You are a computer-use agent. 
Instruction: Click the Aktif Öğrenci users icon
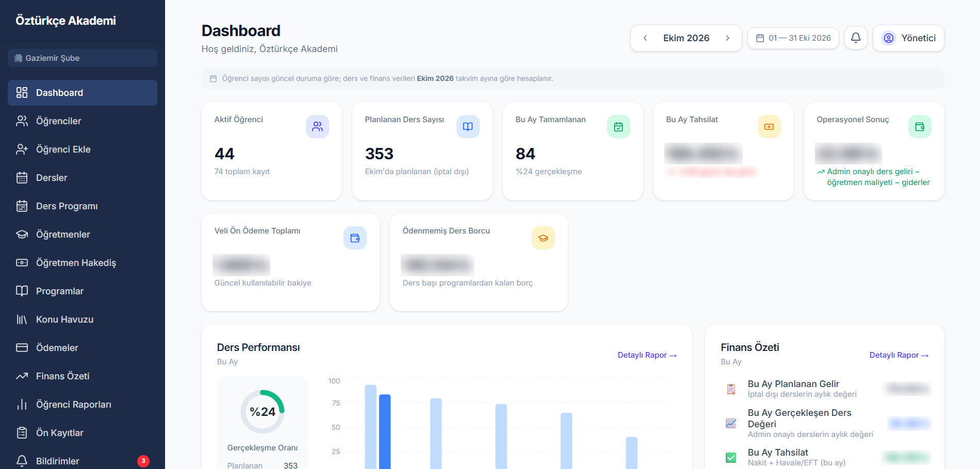[x=317, y=126]
